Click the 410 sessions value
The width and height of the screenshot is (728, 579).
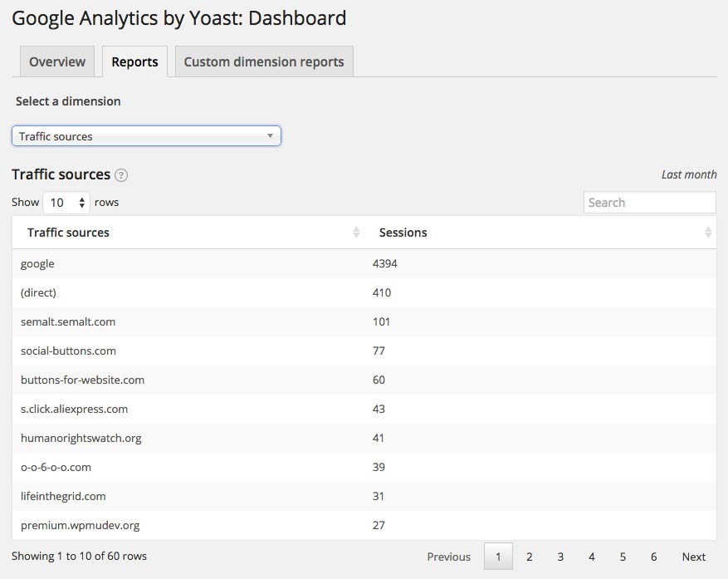pos(382,292)
